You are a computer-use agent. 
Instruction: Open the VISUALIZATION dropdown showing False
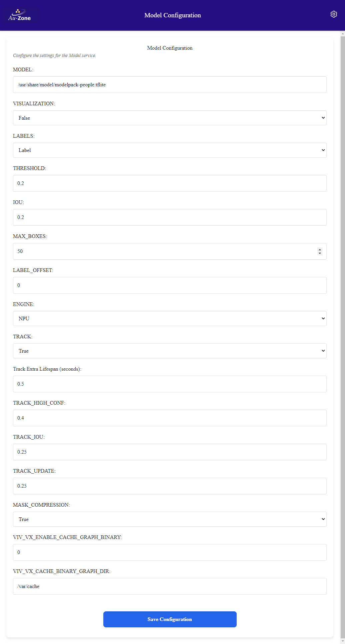click(x=170, y=118)
